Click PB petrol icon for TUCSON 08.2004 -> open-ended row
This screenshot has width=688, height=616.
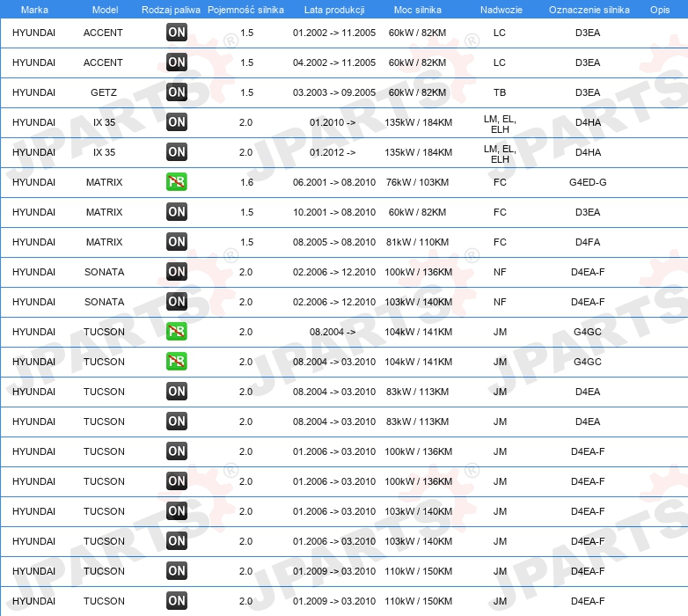click(177, 332)
